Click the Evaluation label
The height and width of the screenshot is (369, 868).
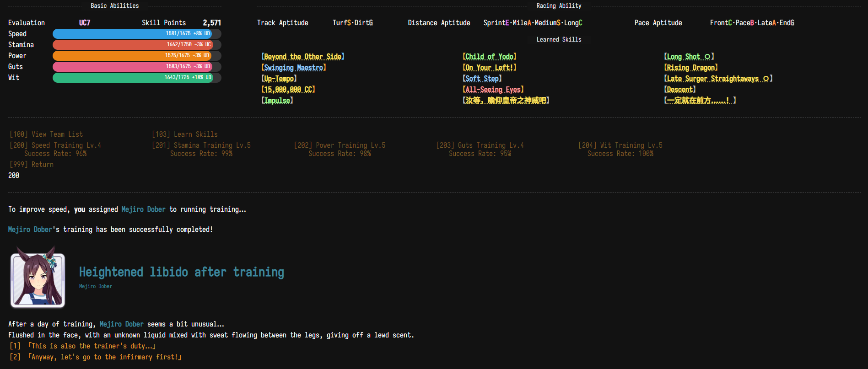pyautogui.click(x=27, y=23)
